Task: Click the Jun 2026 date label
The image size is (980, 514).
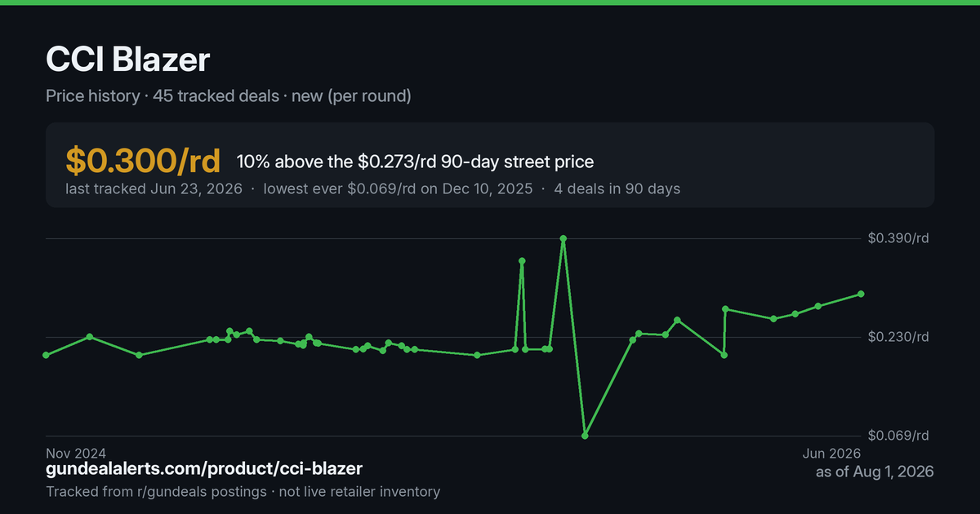Action: [831, 453]
